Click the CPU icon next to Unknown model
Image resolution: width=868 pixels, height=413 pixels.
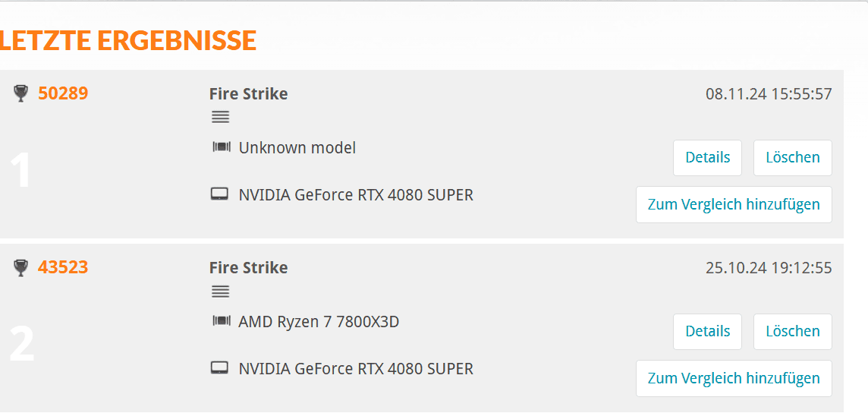[x=221, y=147]
